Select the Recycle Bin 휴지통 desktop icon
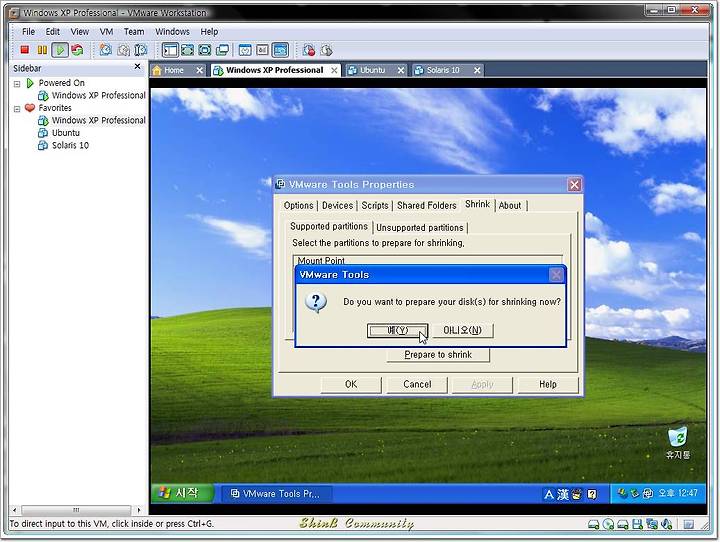720x542 pixels. click(x=678, y=444)
